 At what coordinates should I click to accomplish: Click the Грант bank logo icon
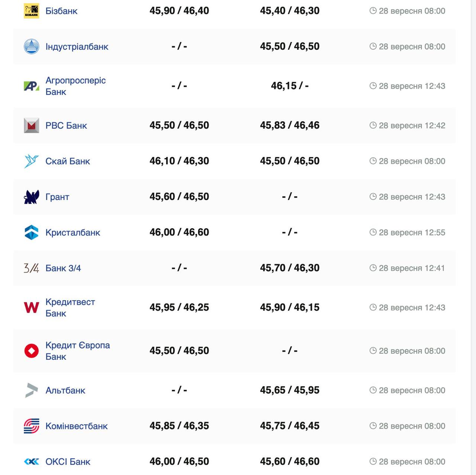31,197
